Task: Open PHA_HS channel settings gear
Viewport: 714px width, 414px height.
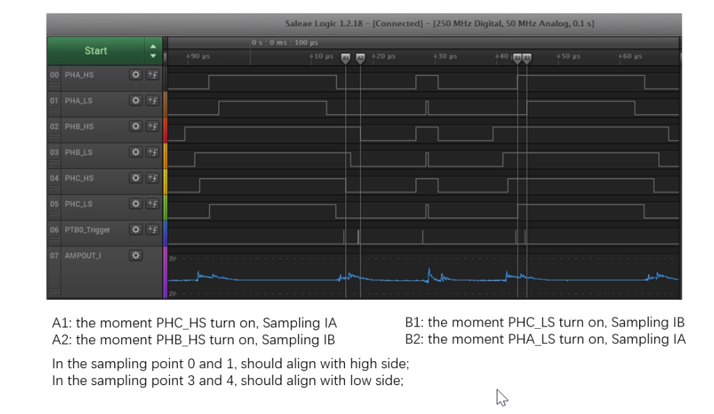Action: (x=136, y=75)
